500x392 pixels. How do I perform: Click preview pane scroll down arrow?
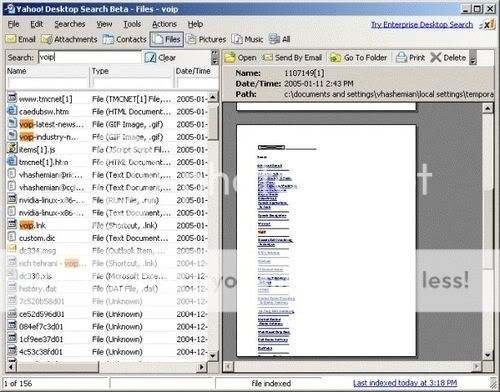(x=487, y=355)
